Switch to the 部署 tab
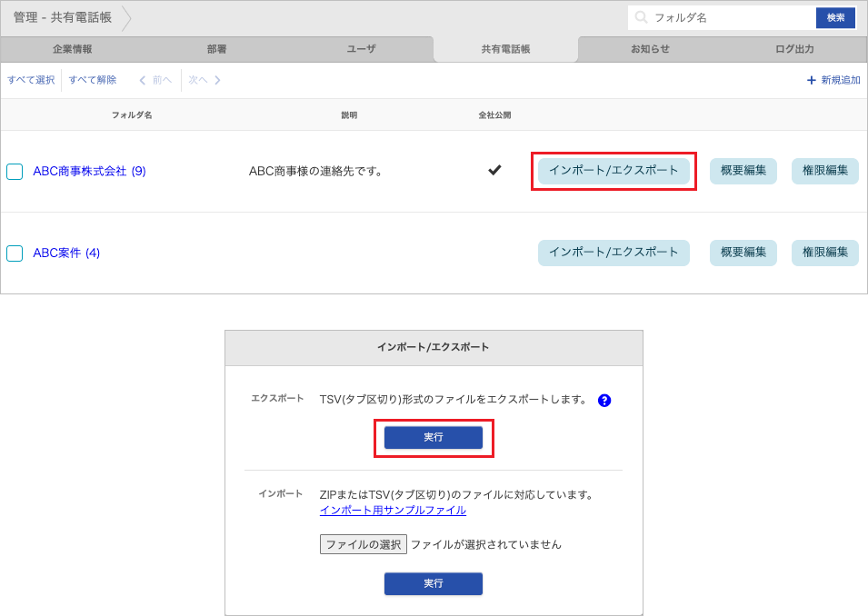868x616 pixels. point(217,49)
